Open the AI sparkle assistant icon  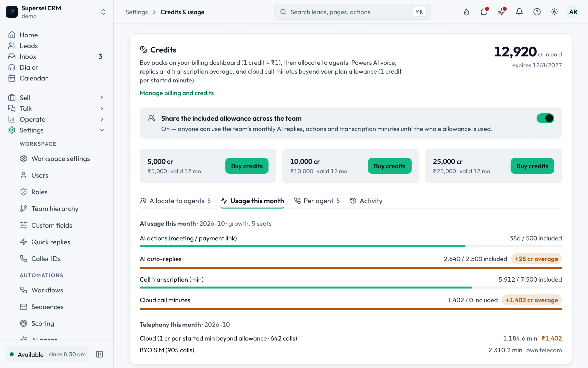[502, 12]
